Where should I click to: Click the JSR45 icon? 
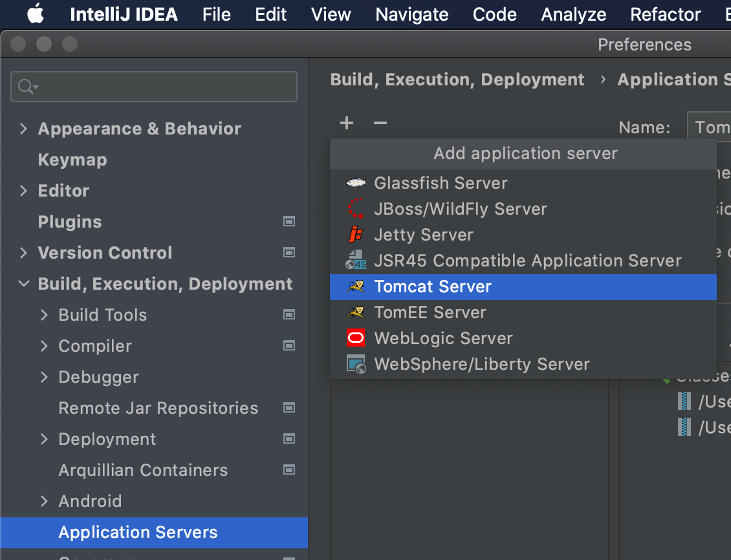click(356, 260)
